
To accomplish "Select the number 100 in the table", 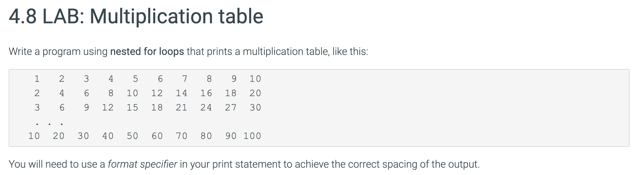I will click(x=252, y=136).
